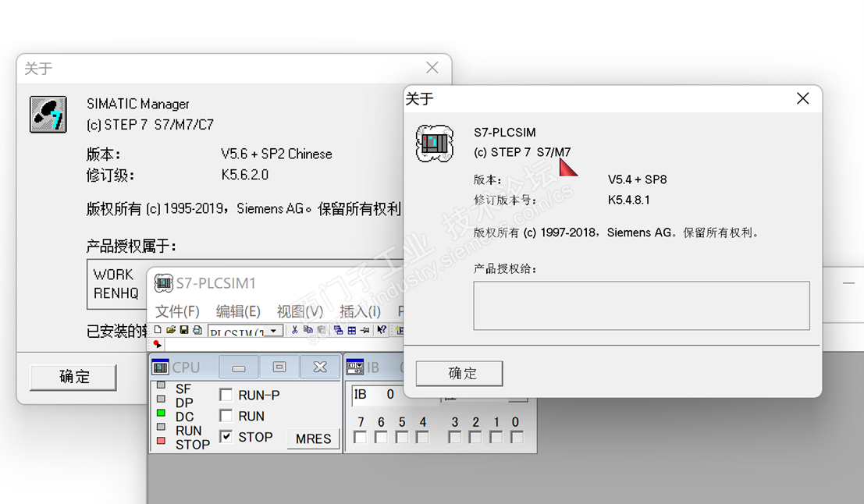Open the 文件(F) menu
This screenshot has height=504, width=864.
click(x=177, y=311)
